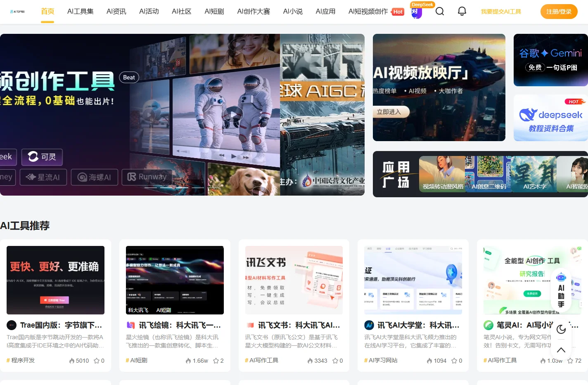Open AI艺术字 app thumbnail
The height and width of the screenshot is (385, 588).
point(534,174)
